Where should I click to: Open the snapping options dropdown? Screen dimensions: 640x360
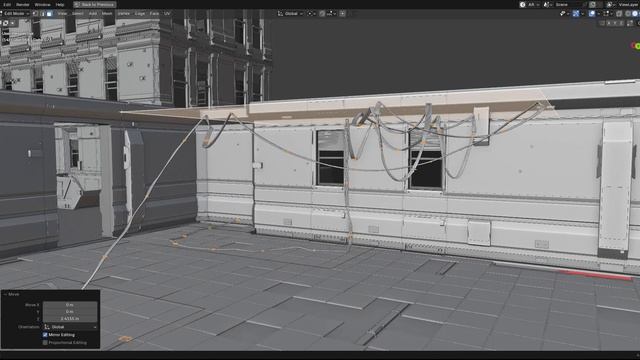pyautogui.click(x=331, y=13)
